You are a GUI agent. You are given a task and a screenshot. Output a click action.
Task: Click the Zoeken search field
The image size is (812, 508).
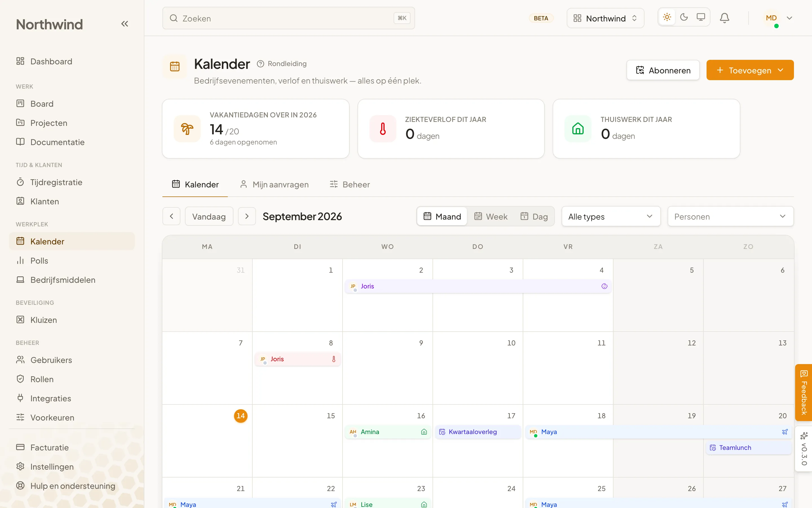288,18
